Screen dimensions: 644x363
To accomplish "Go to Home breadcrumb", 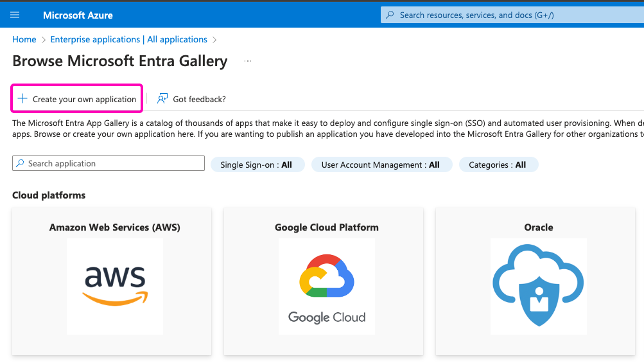I will [24, 40].
